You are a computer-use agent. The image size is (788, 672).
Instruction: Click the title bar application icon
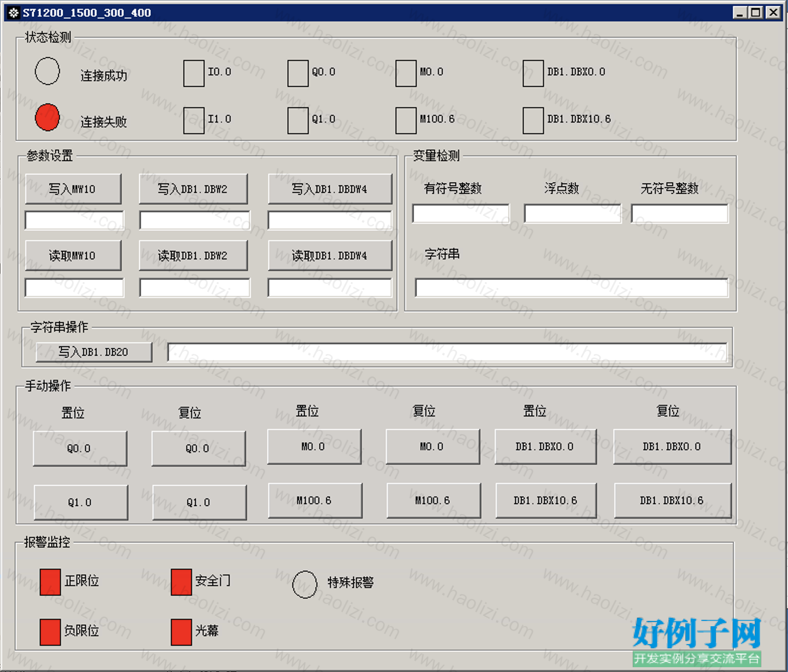(14, 13)
